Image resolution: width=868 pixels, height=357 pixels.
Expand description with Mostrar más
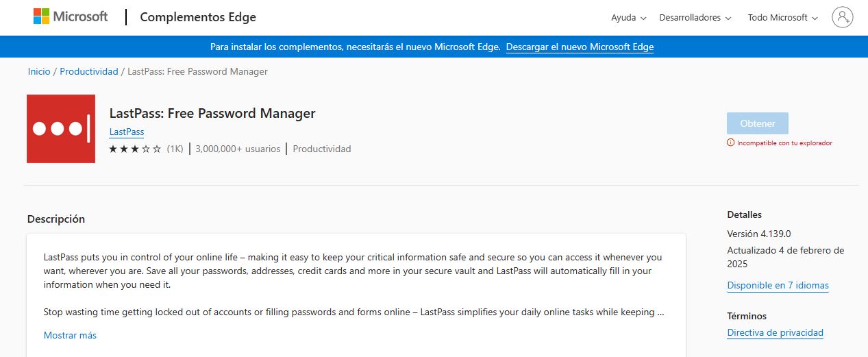(x=70, y=335)
